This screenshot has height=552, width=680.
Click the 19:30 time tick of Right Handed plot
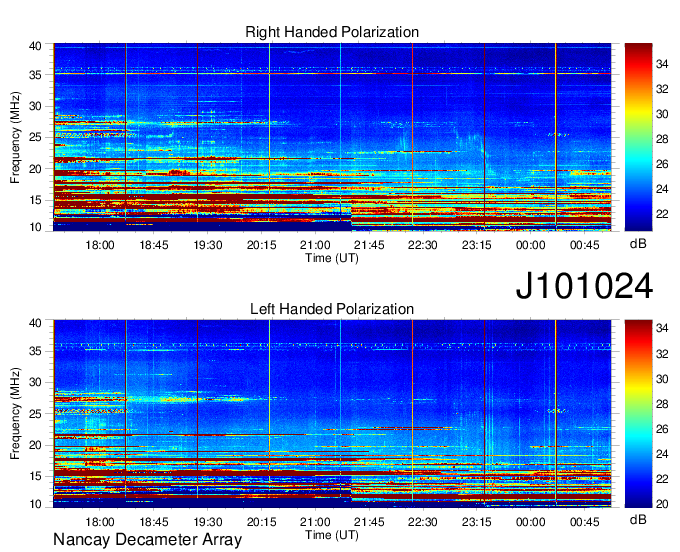207,245
